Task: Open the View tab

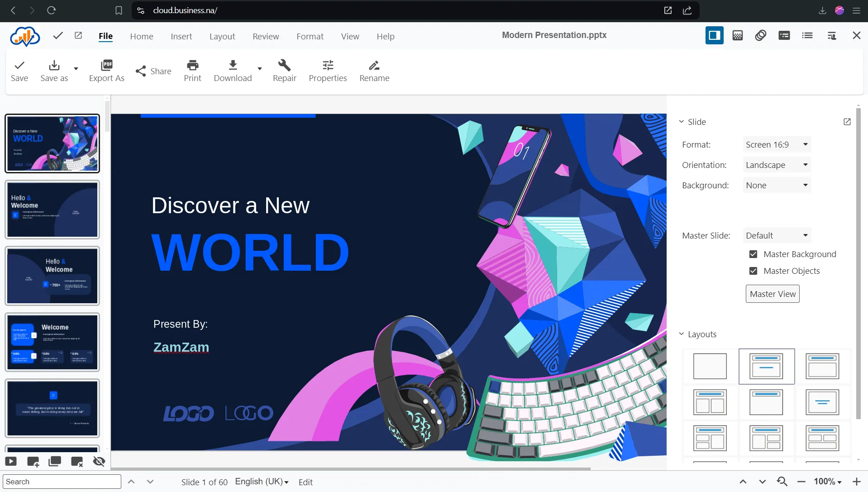Action: click(350, 36)
